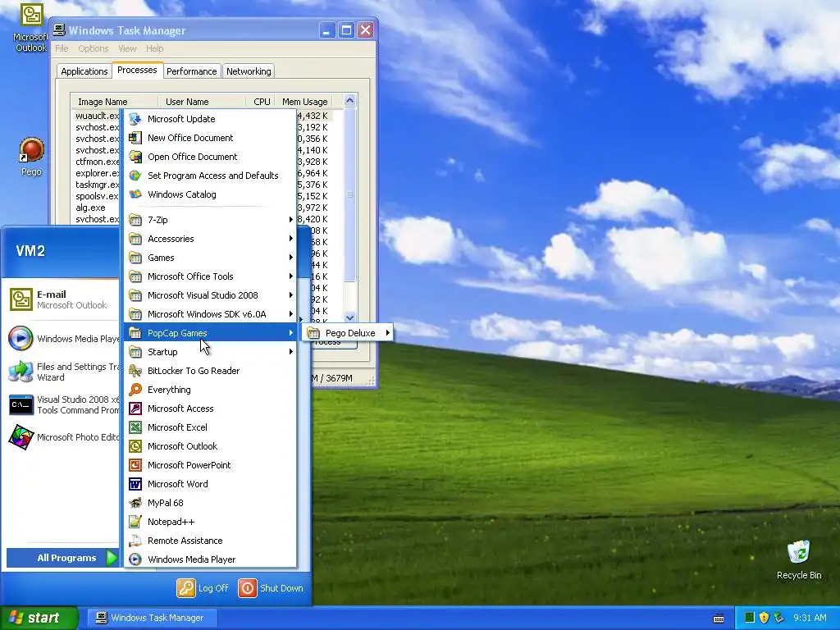The width and height of the screenshot is (840, 630).
Task: Sort processes by User Name column
Action: (202, 101)
